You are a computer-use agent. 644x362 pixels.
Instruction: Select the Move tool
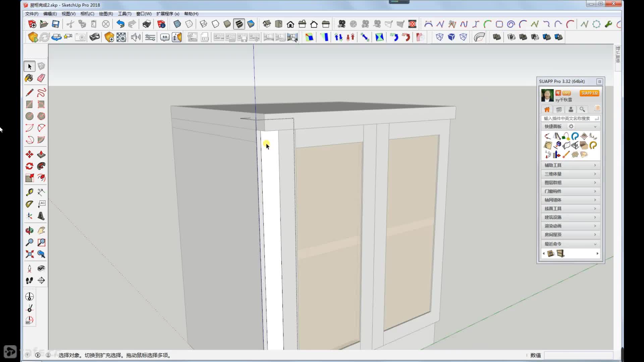point(30,154)
